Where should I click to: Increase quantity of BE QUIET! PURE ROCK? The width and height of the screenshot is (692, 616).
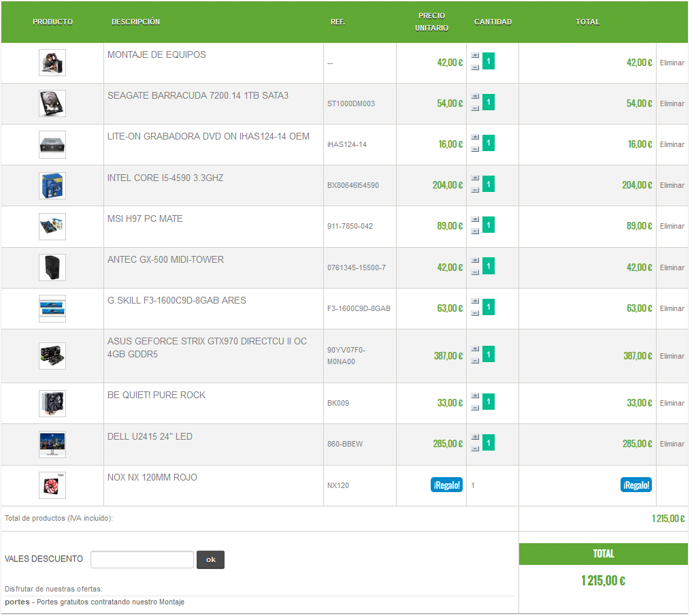point(476,396)
